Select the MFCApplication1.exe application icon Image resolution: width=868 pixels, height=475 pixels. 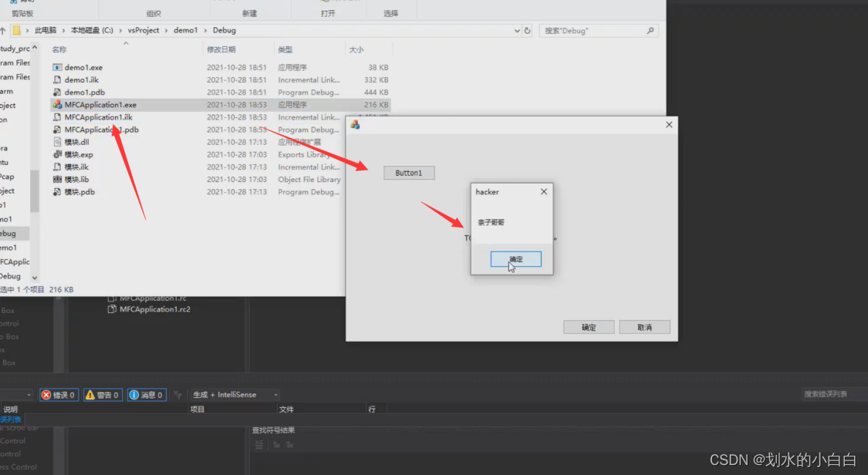pyautogui.click(x=57, y=105)
